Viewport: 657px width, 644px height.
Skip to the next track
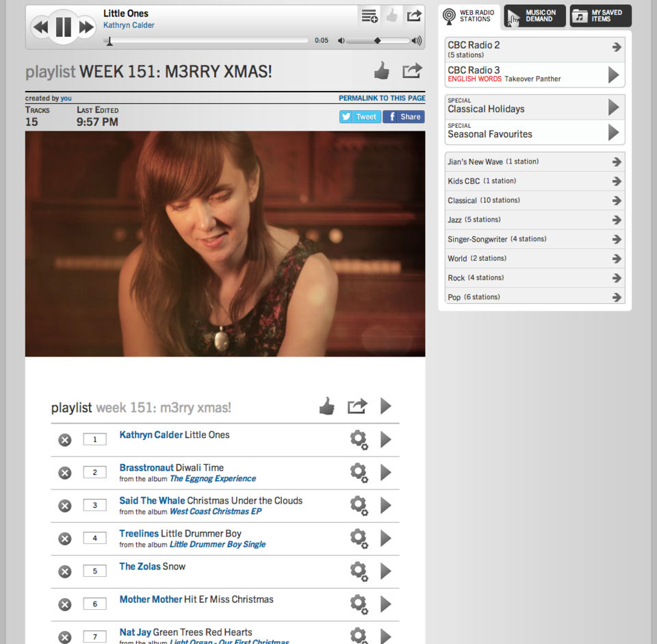(x=87, y=27)
